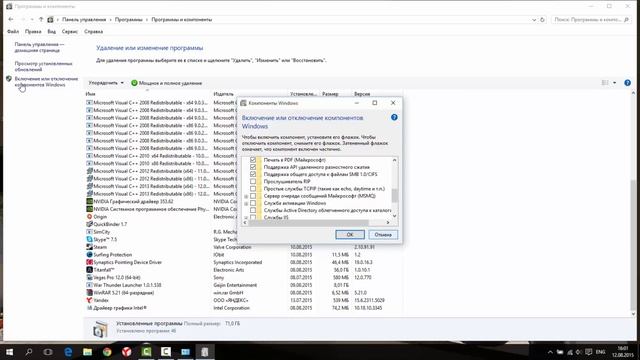Image resolution: width=640 pixels, height=360 pixels.
Task: Uncheck Поддержка API удаленного разностного сжатия
Action: pyautogui.click(x=253, y=167)
